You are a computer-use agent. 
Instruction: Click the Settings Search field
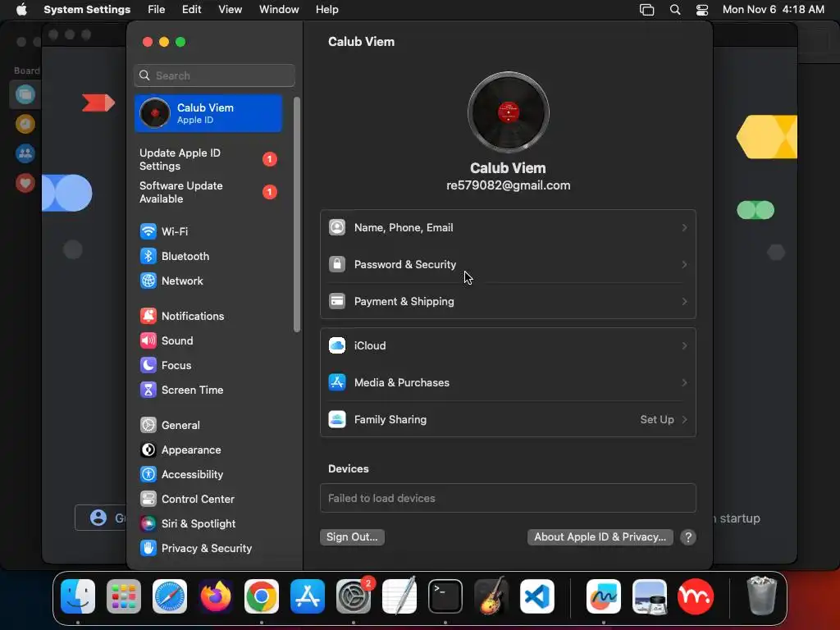[x=214, y=75]
